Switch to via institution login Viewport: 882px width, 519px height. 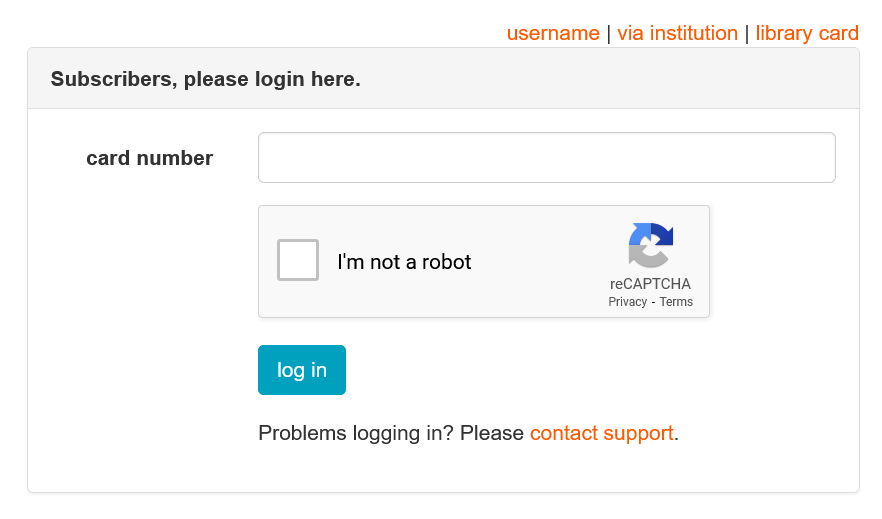[x=677, y=33]
